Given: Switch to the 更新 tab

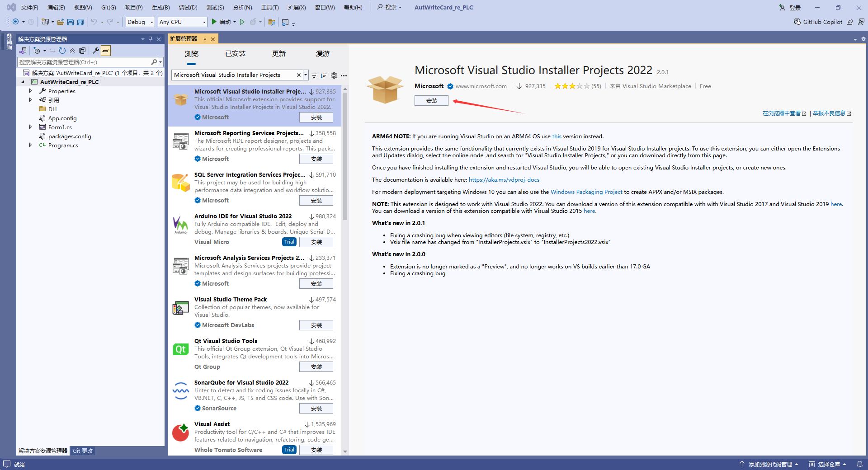Looking at the screenshot, I should [x=279, y=53].
